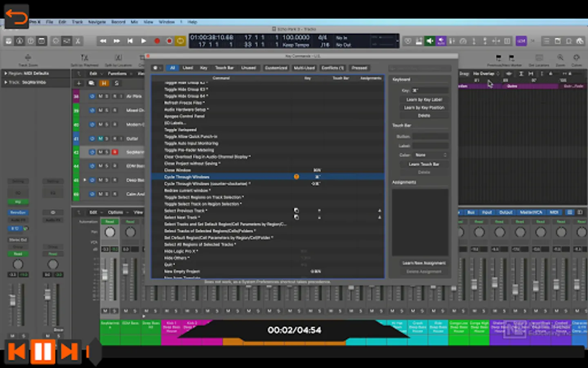Select the Close Window command row
Screen dimensions: 588x368
coord(178,170)
